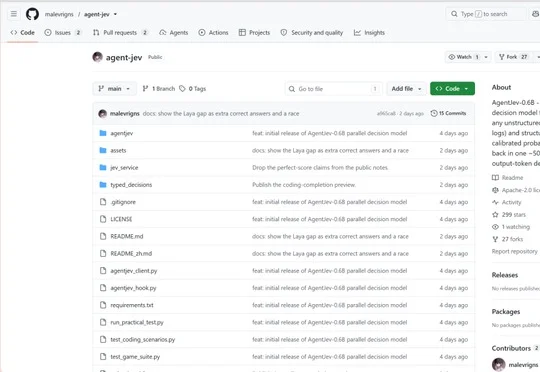Click the run_practical_test.py file icon

[103, 322]
